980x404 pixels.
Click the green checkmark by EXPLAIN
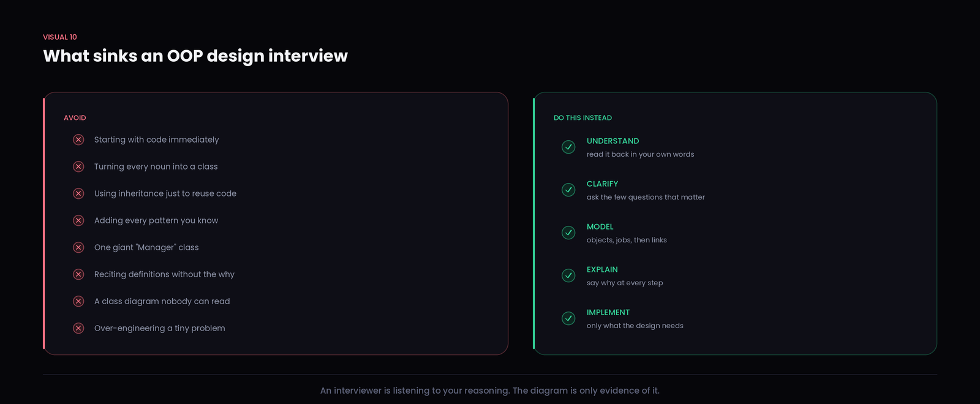(x=568, y=275)
